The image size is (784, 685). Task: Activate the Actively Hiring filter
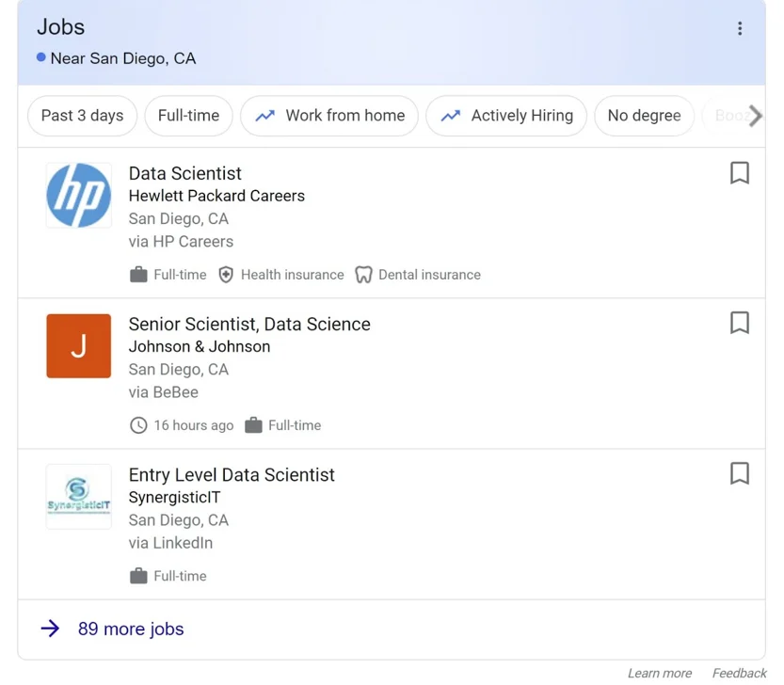505,115
